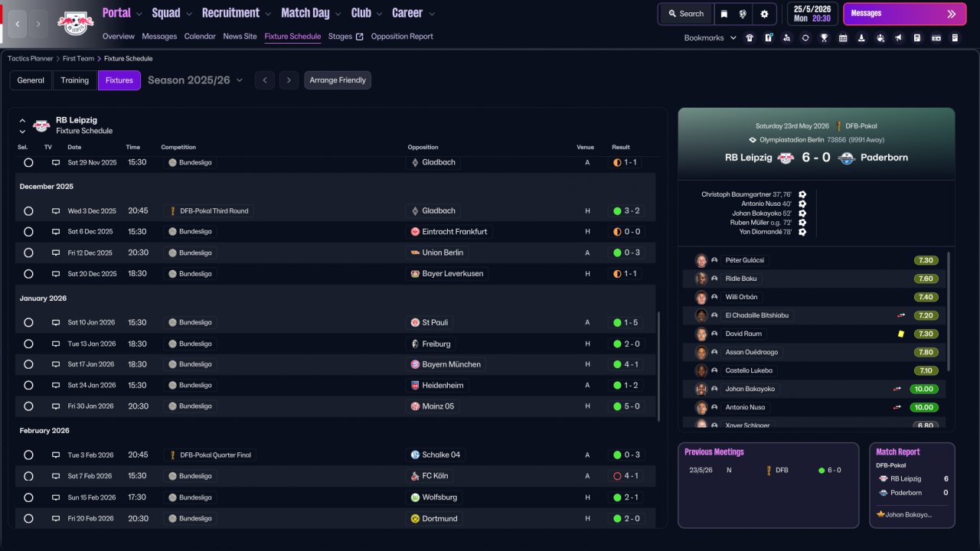Click the shirt icon in bookmarks bar
This screenshot has height=551, width=980.
click(x=750, y=37)
